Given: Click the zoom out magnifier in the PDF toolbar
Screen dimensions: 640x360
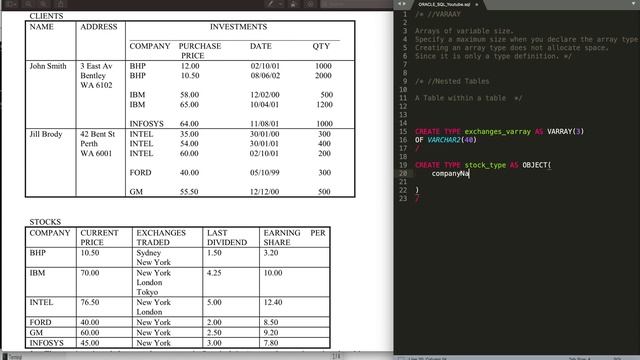Looking at the screenshot, I should point(29,4).
